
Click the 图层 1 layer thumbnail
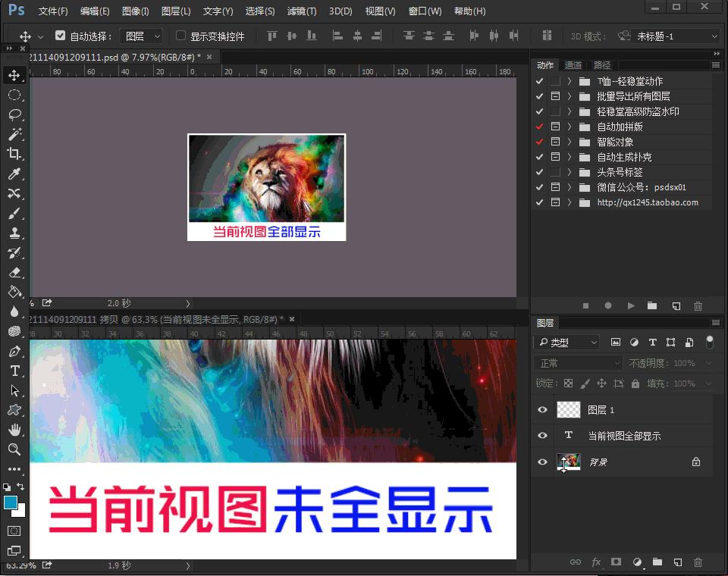click(567, 409)
